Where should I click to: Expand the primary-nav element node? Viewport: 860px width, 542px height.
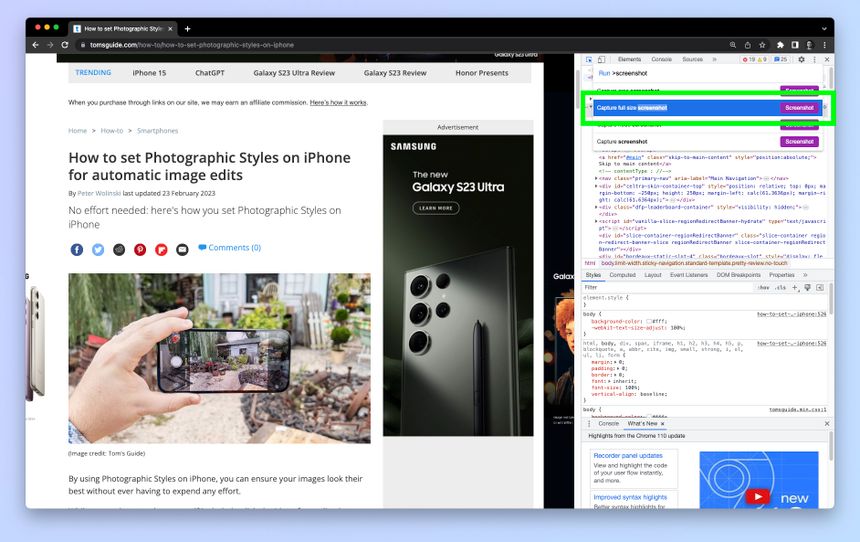596,178
